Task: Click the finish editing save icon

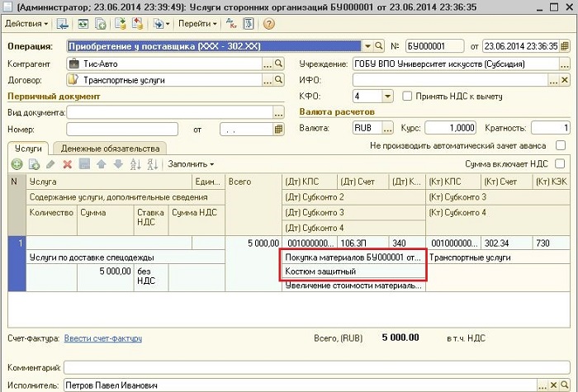Action: pos(84,164)
